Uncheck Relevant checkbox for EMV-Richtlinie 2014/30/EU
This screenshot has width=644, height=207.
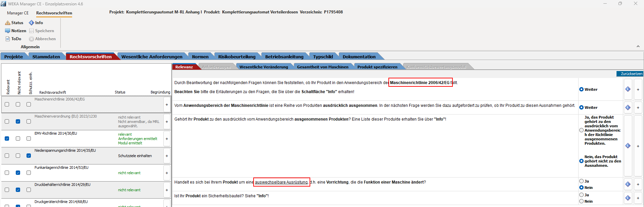7,139
